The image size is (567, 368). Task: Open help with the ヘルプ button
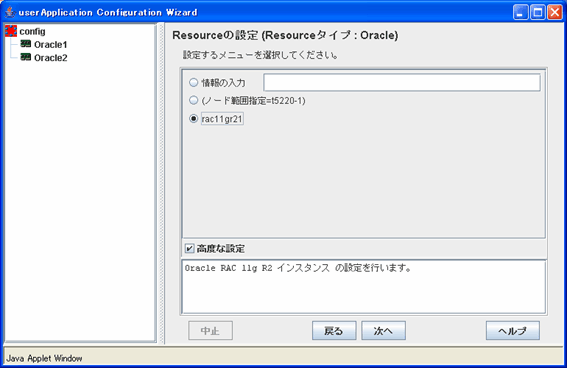click(513, 330)
